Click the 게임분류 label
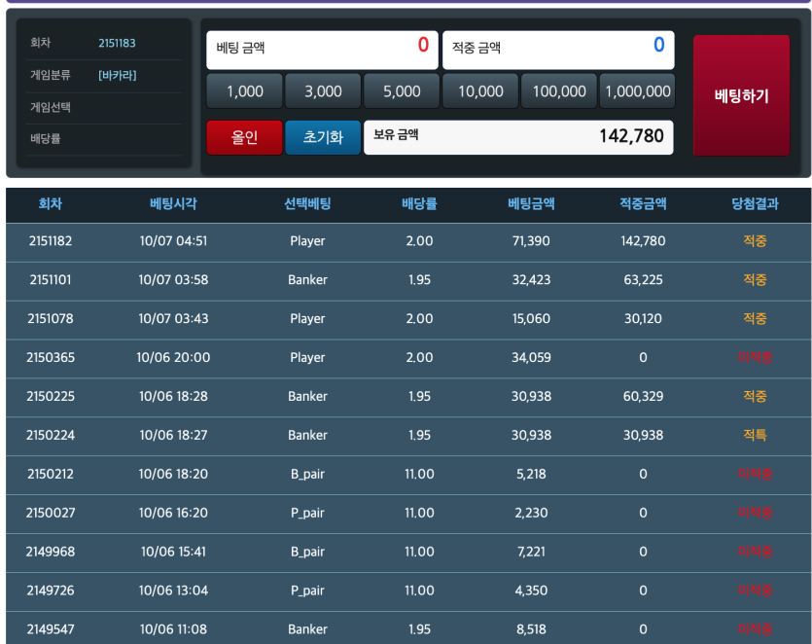Screen dimensions: 812x644 click(x=51, y=75)
